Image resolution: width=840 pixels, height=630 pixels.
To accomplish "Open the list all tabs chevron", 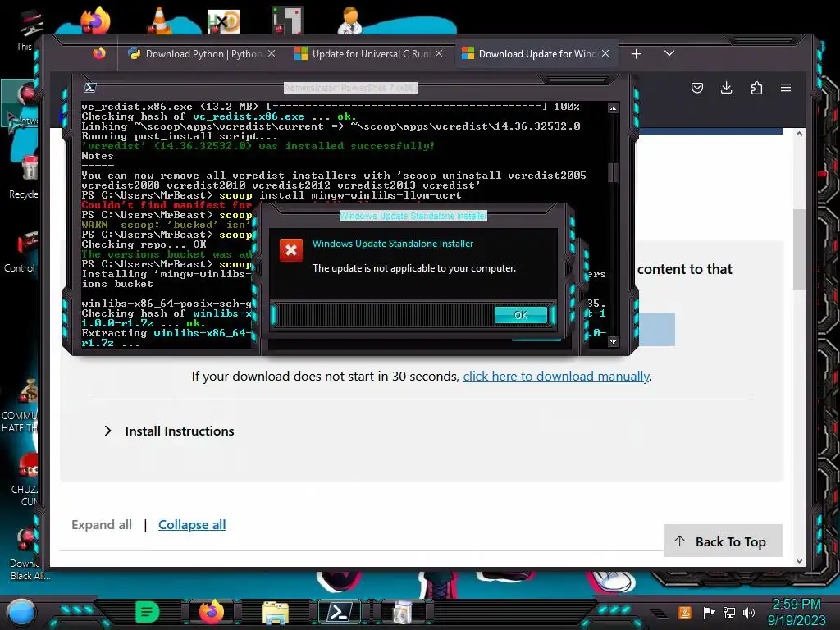I will 669,53.
